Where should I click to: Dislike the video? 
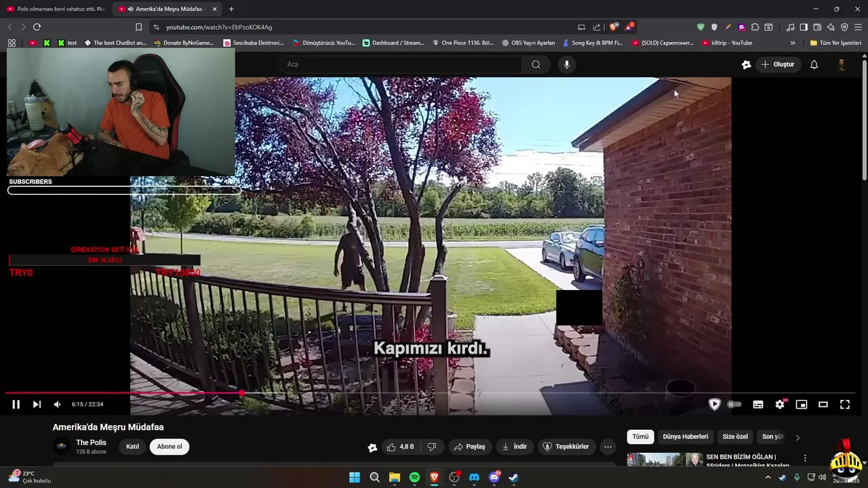coord(432,447)
